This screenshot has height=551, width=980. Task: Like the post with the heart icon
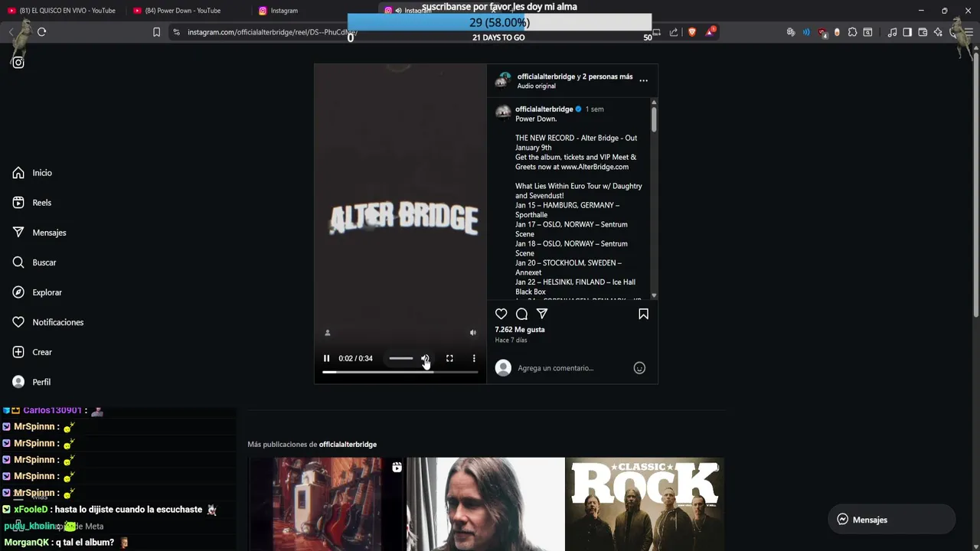tap(501, 314)
